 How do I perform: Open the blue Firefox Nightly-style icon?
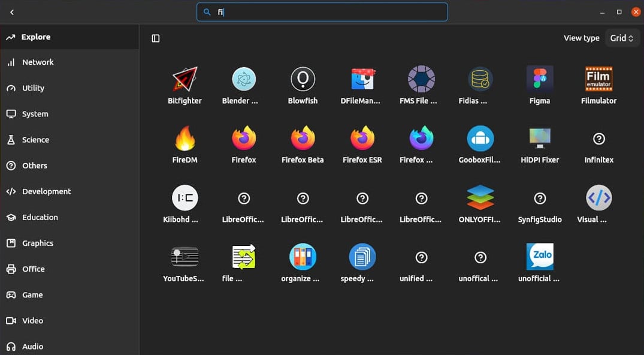[x=421, y=139]
